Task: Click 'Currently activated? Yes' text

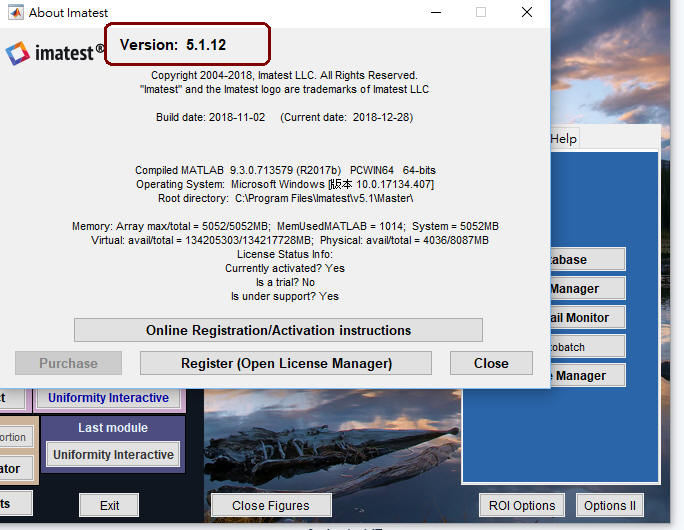Action: 285,268
